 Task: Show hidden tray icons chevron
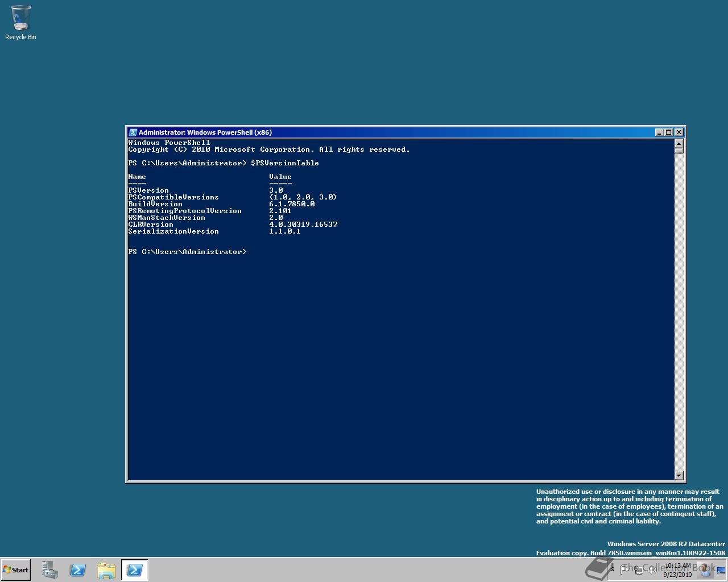click(x=613, y=569)
